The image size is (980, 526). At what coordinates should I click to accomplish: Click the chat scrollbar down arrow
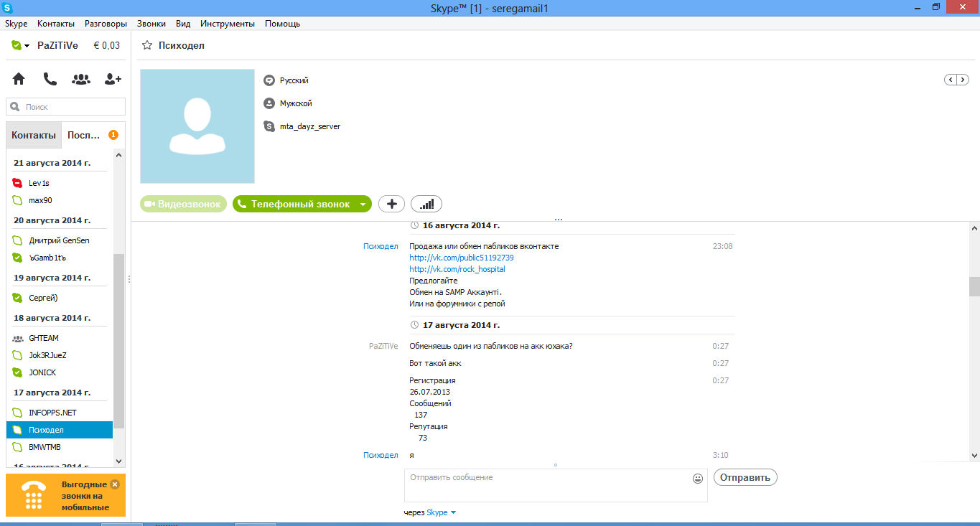[x=974, y=455]
